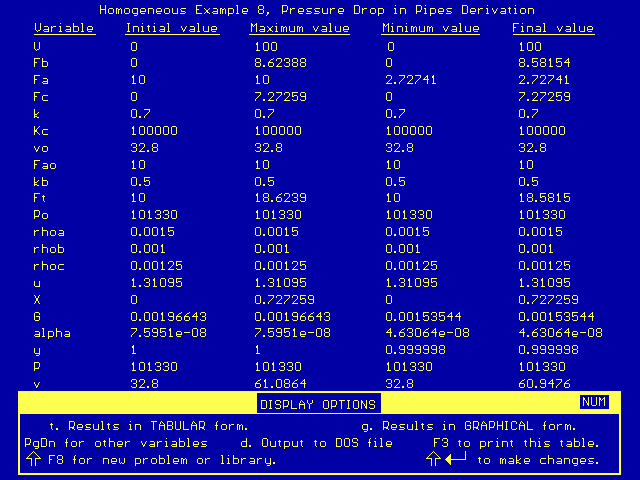Select the 'alpha' variable row name

coord(52,332)
